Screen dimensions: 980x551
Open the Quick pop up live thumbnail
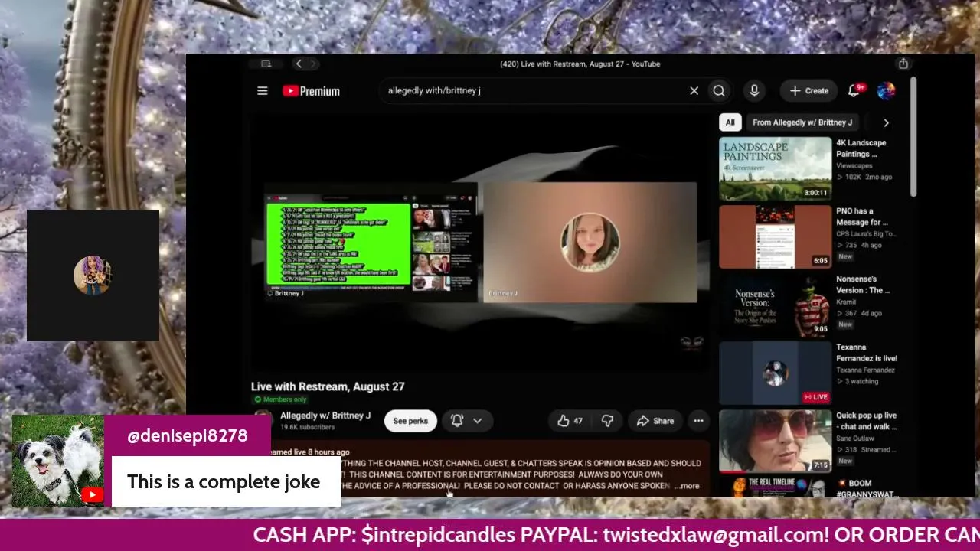775,441
